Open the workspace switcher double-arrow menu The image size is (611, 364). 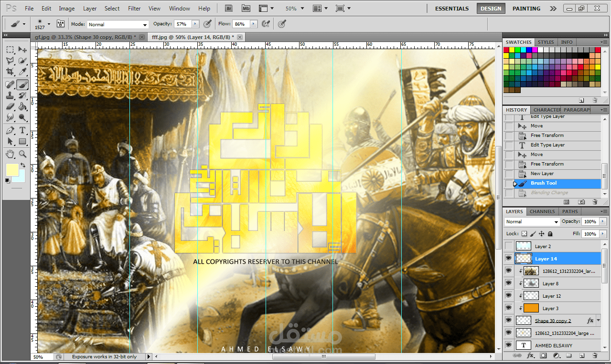click(x=553, y=9)
